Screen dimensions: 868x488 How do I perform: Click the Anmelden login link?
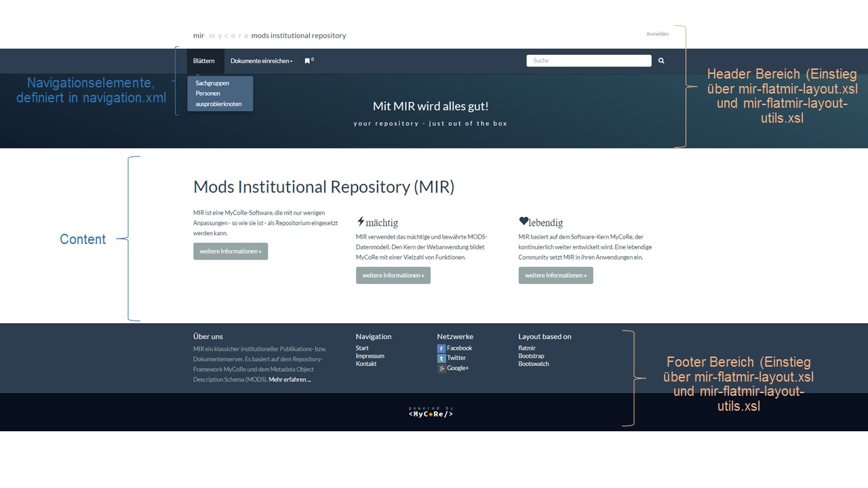click(657, 34)
